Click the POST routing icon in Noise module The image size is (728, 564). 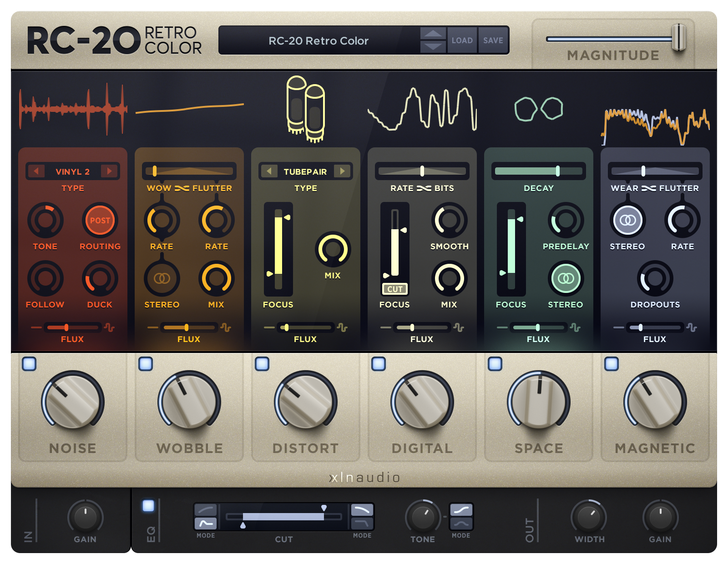coord(100,221)
